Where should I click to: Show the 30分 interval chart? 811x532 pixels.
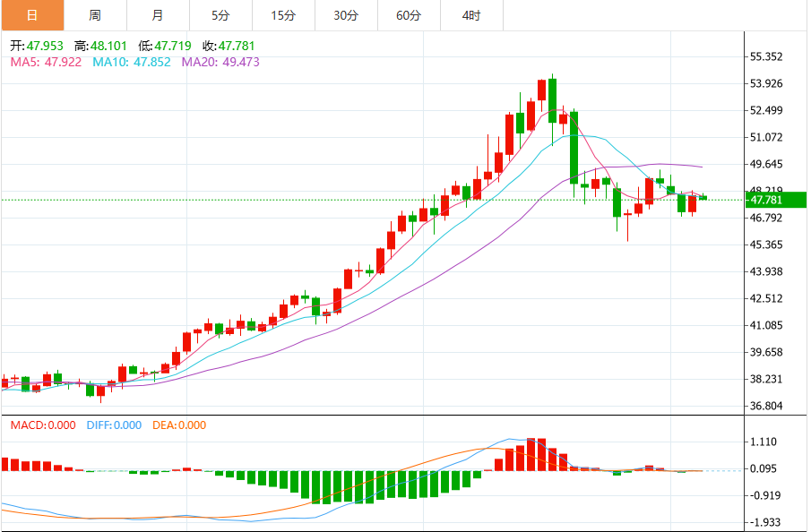click(346, 15)
